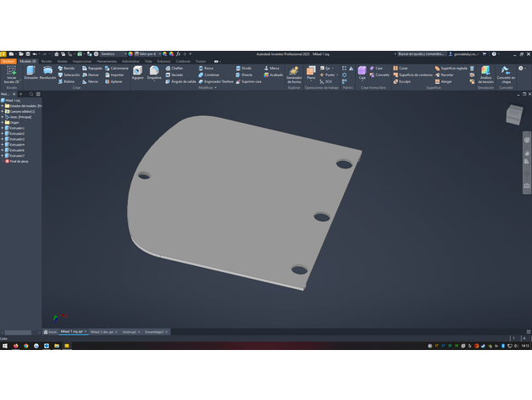Select Final de pieza marker in browser
The image size is (532, 400).
pyautogui.click(x=17, y=161)
